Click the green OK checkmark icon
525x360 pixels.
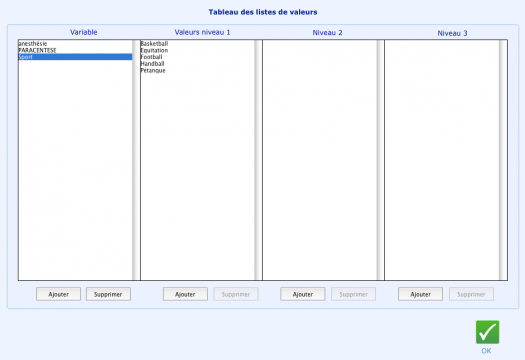point(487,332)
